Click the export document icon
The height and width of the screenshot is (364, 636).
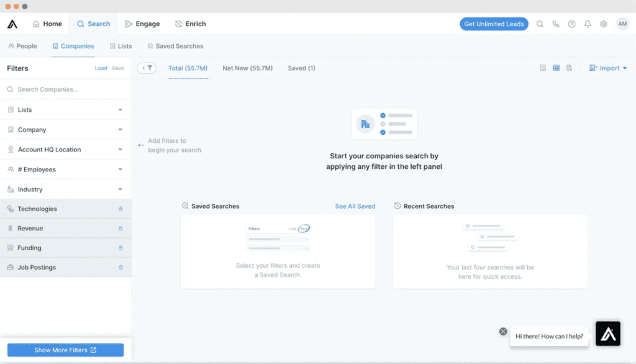click(x=570, y=68)
